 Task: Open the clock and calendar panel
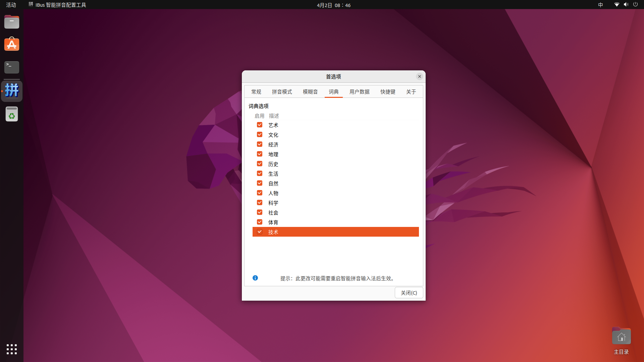point(333,5)
